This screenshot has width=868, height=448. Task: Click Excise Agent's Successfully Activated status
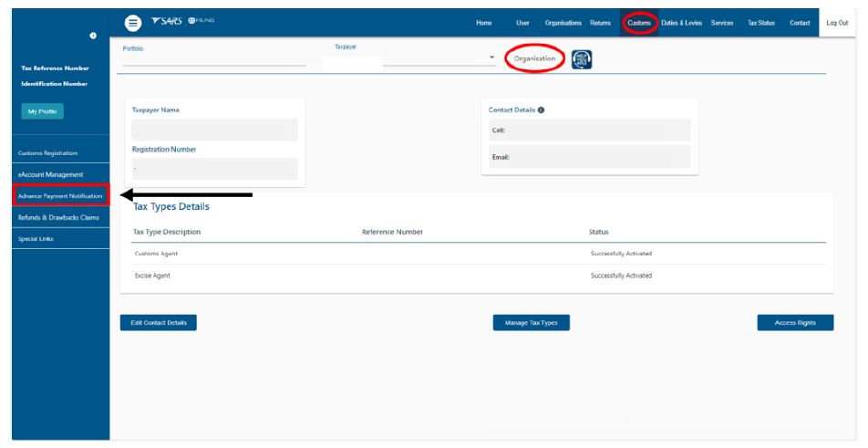click(x=621, y=276)
